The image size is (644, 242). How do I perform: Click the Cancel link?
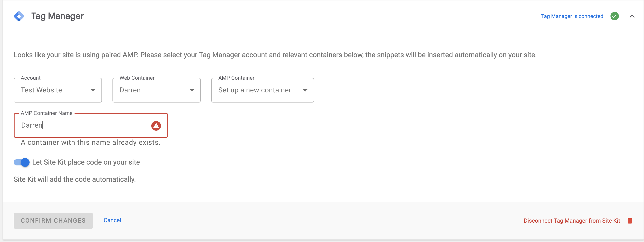pyautogui.click(x=112, y=220)
